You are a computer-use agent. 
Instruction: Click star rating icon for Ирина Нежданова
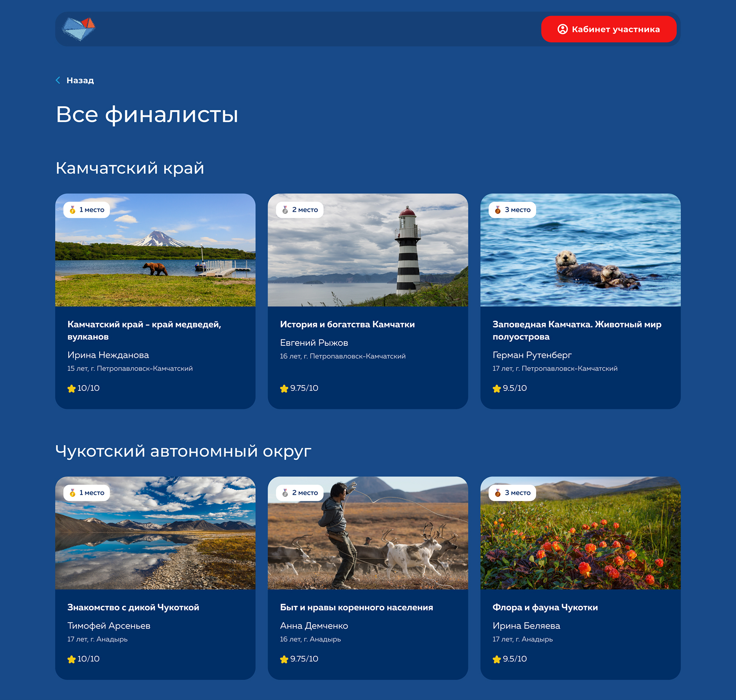point(72,389)
